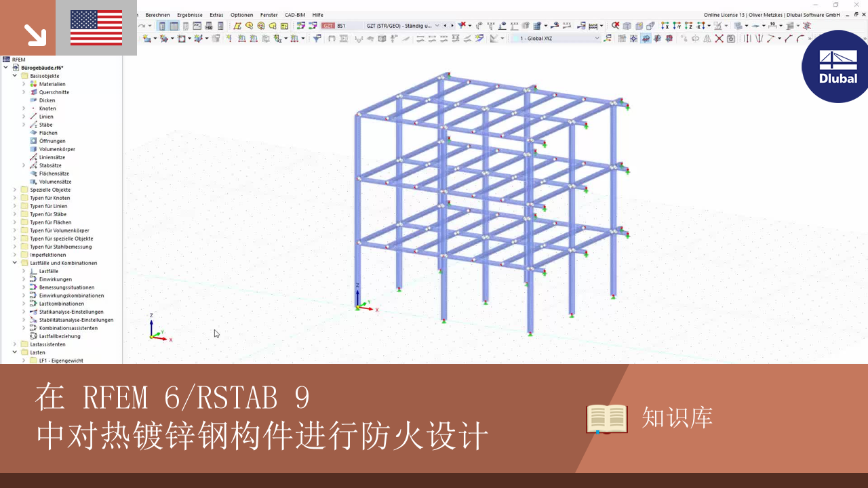This screenshot has width=868, height=488.
Task: Expand the Lastassistenten folder
Action: [x=15, y=344]
